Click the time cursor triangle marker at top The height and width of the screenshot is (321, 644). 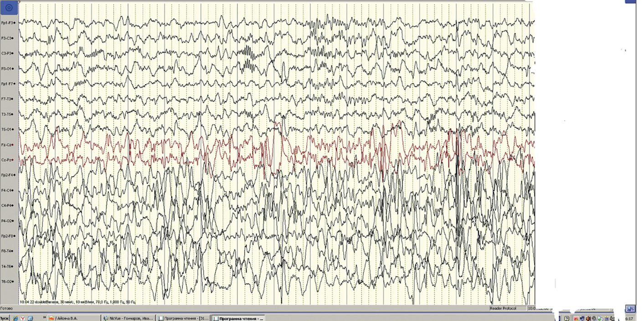pyautogui.click(x=19, y=2)
